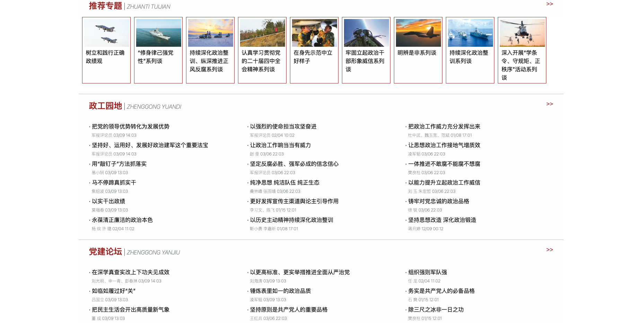Image resolution: width=644 pixels, height=323 pixels.
Task: Open the warship thumbnail for 修身律己强党性
Action: [158, 33]
